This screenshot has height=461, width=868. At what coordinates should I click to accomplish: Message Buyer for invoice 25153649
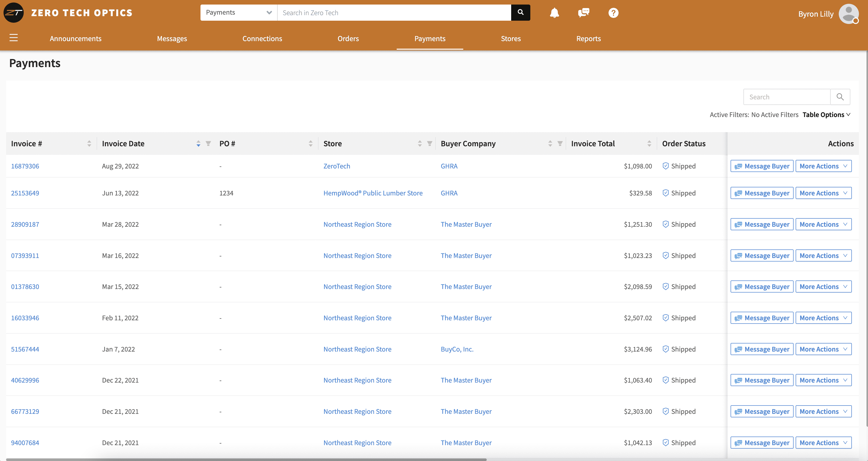click(x=762, y=193)
